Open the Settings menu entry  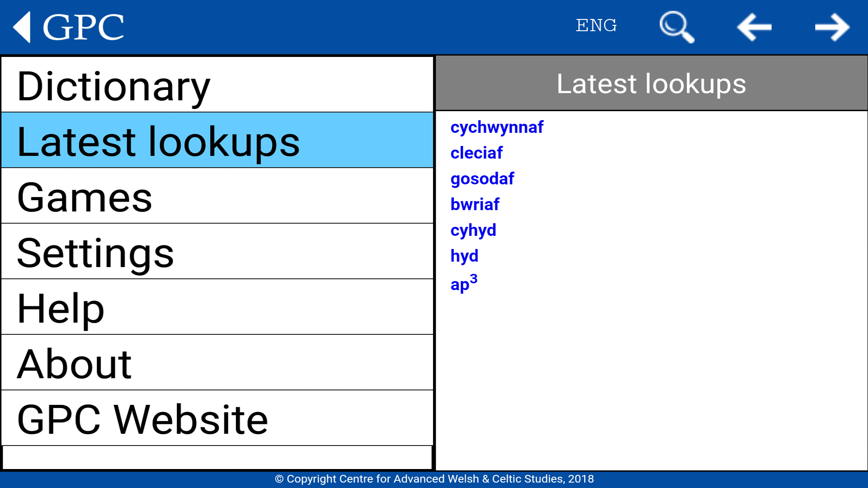(x=217, y=252)
